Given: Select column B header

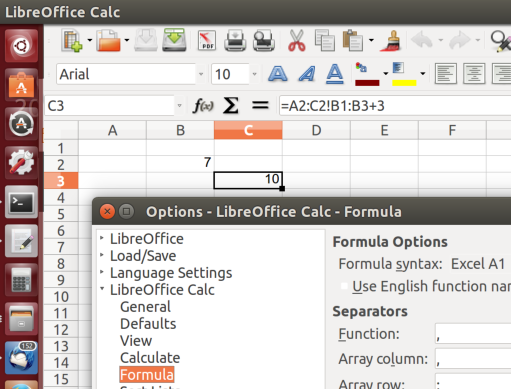Looking at the screenshot, I should (180, 130).
